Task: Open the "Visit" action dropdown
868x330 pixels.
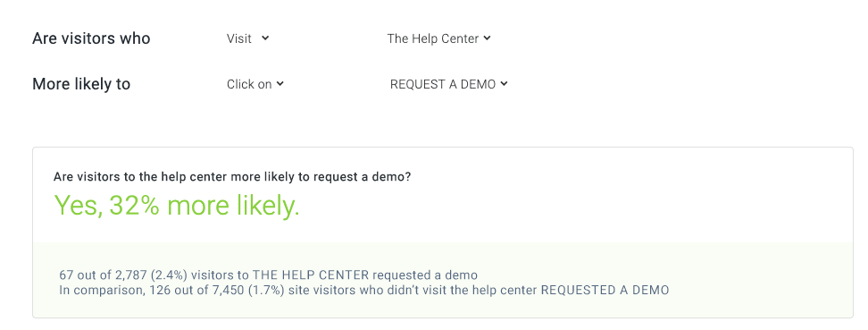Action: click(247, 38)
